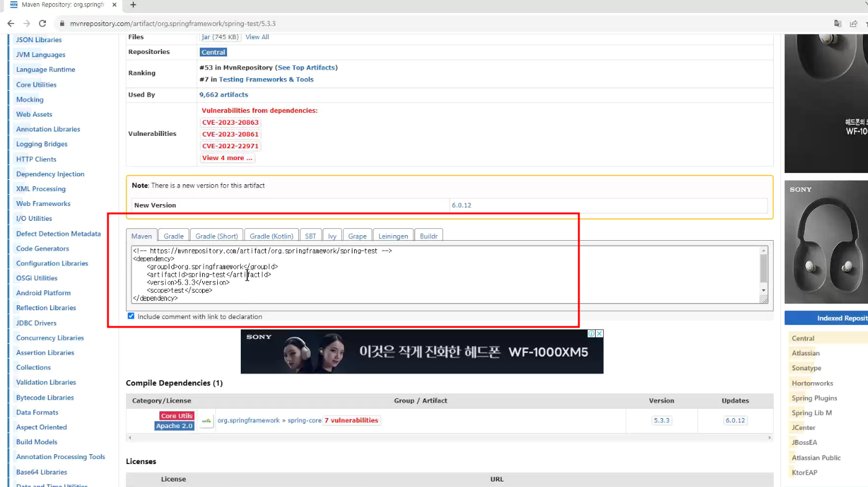Viewport: 868px width, 487px height.
Task: Reload the page with refresh icon
Action: [42, 24]
